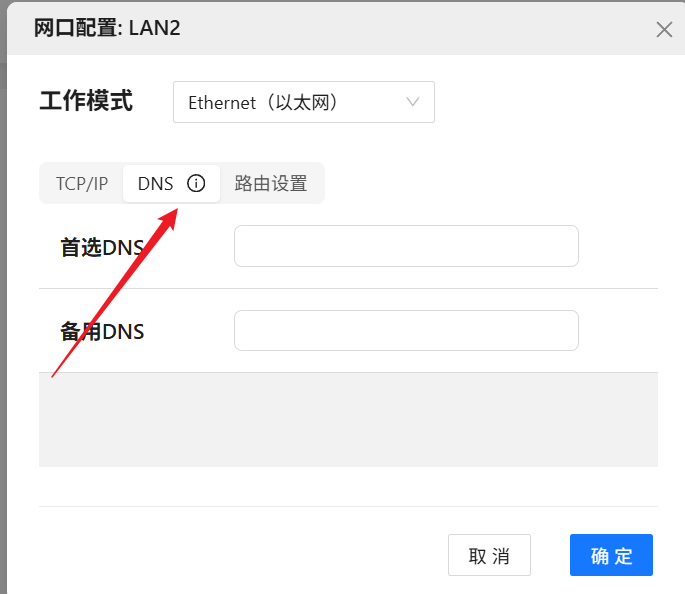
Task: Click the dimmed backdrop left of the dialog
Action: (3, 300)
